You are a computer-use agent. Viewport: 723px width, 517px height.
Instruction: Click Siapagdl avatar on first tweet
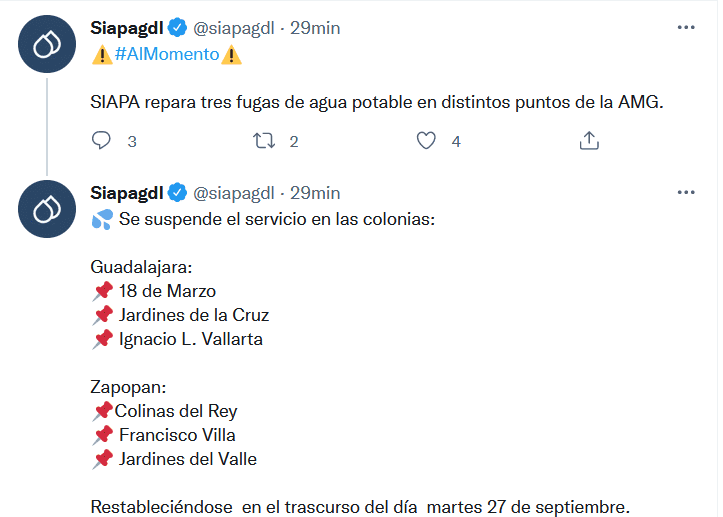tap(47, 45)
